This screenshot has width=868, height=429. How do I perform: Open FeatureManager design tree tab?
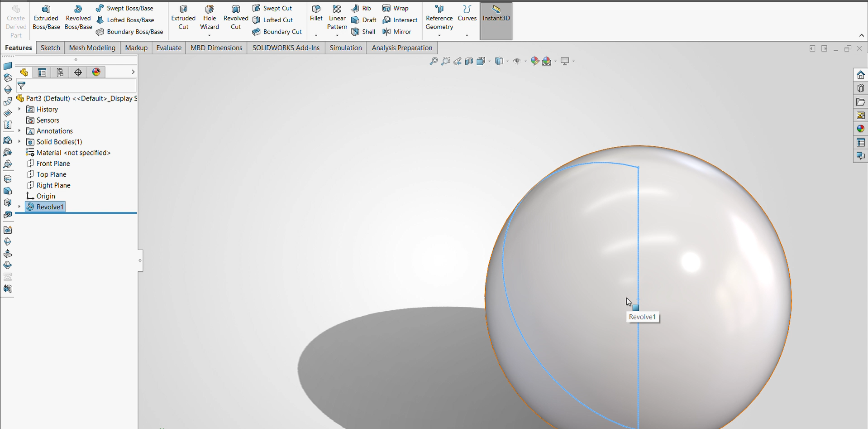24,72
